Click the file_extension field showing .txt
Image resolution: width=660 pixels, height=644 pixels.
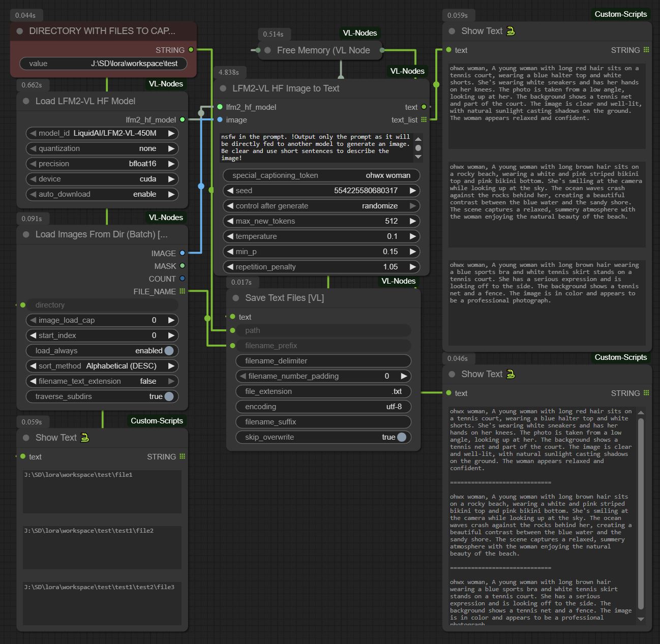(323, 391)
